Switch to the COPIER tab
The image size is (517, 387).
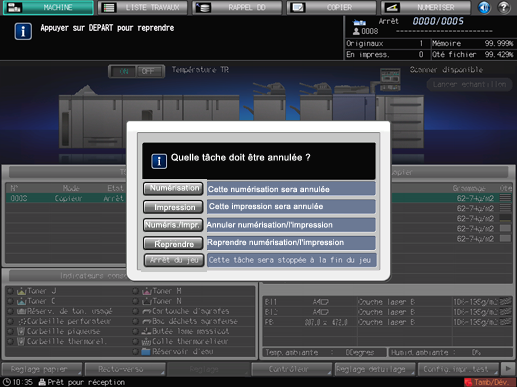coord(332,7)
